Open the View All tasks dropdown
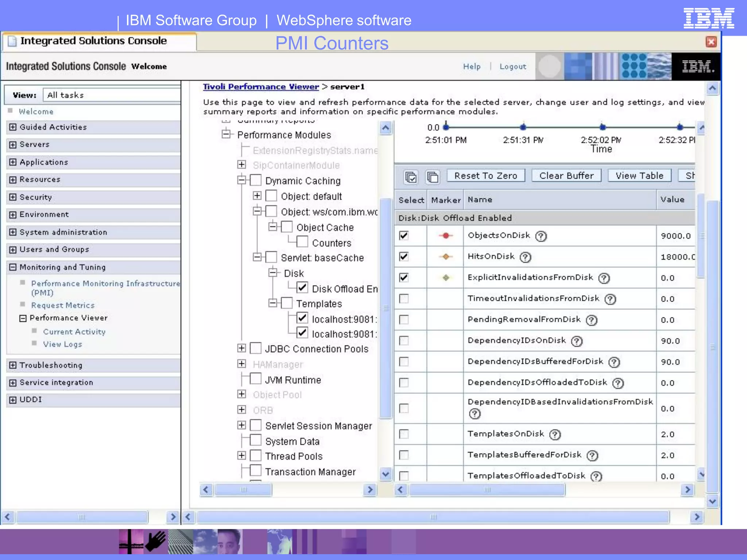The image size is (747, 560). coord(112,95)
